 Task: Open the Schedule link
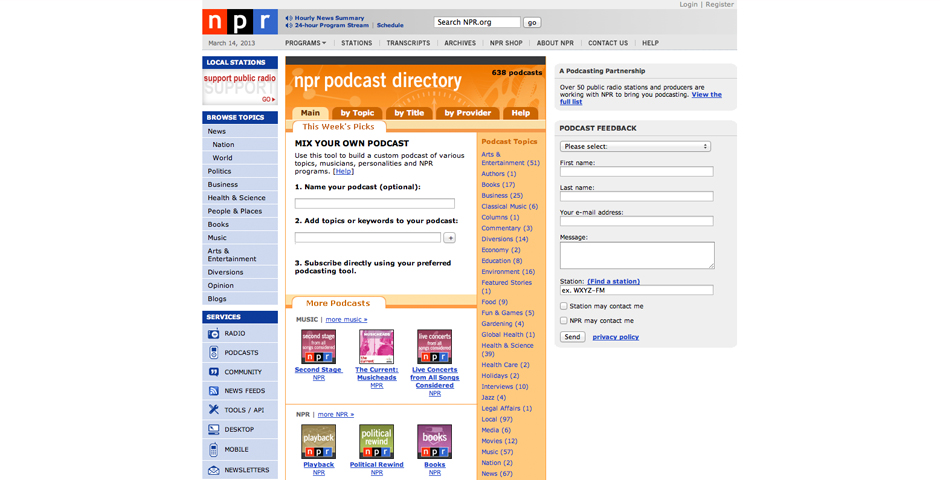pos(390,26)
